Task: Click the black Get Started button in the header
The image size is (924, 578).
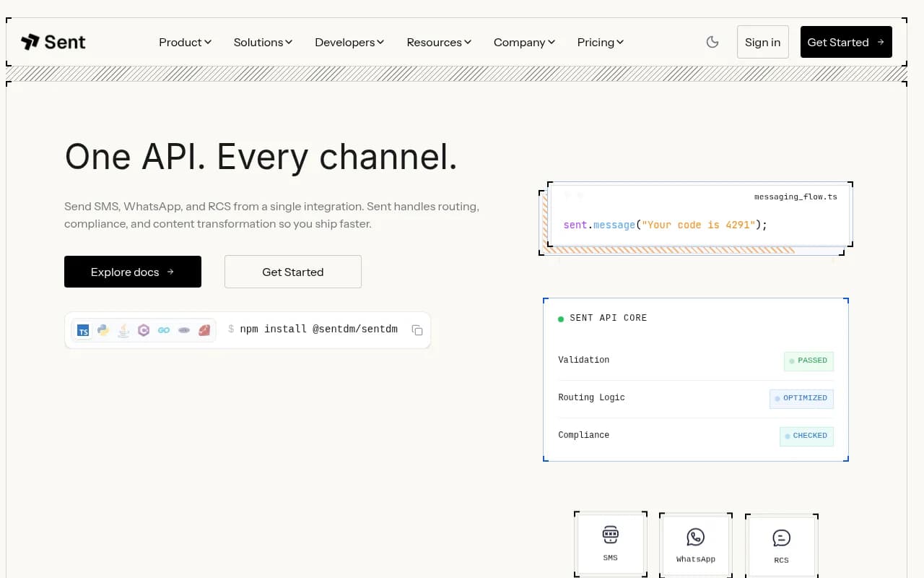Action: 846,42
